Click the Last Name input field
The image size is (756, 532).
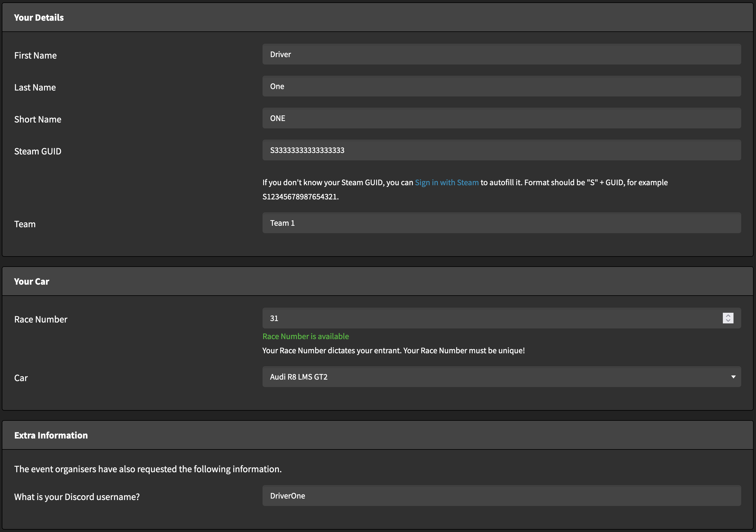click(x=501, y=86)
